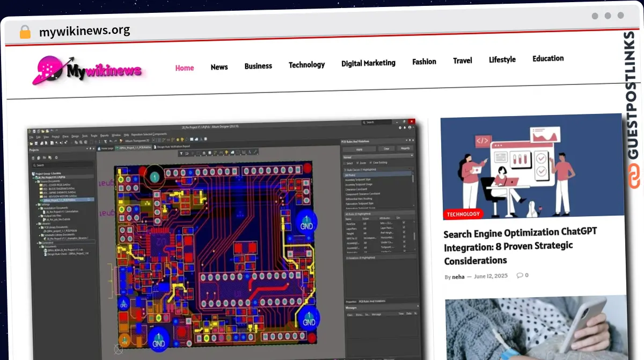
Task: Select Technology in the navigation bar
Action: [x=306, y=65]
